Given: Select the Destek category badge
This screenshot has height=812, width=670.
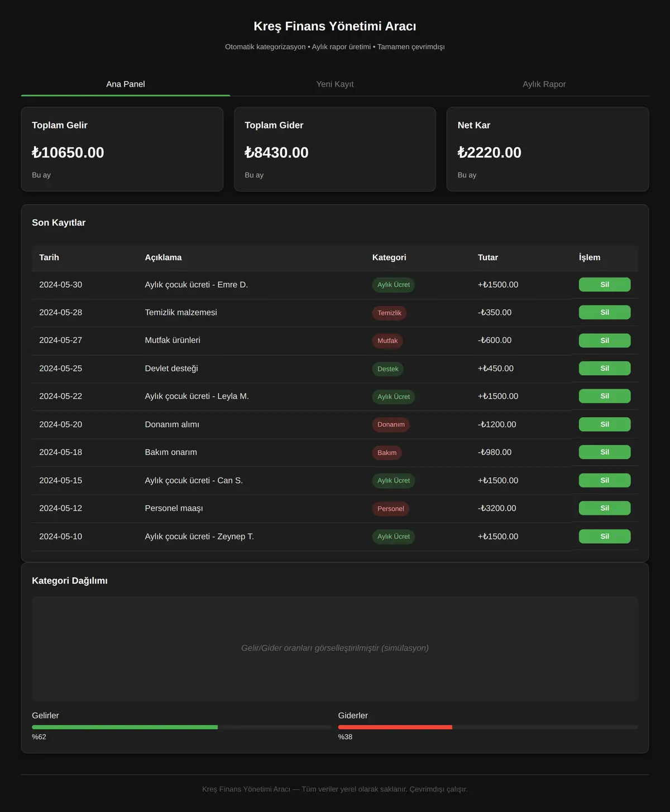Looking at the screenshot, I should click(x=387, y=369).
